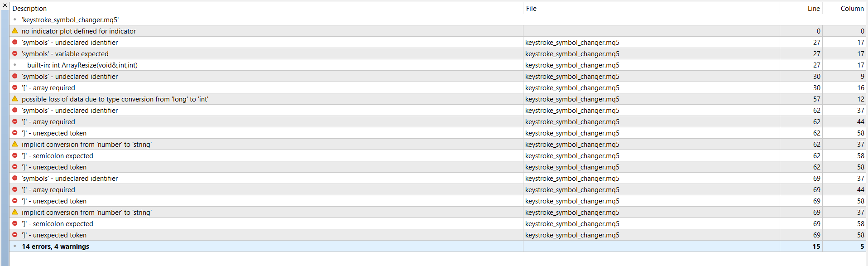Click warning icon for 'no indicator plot defined'

[x=15, y=31]
